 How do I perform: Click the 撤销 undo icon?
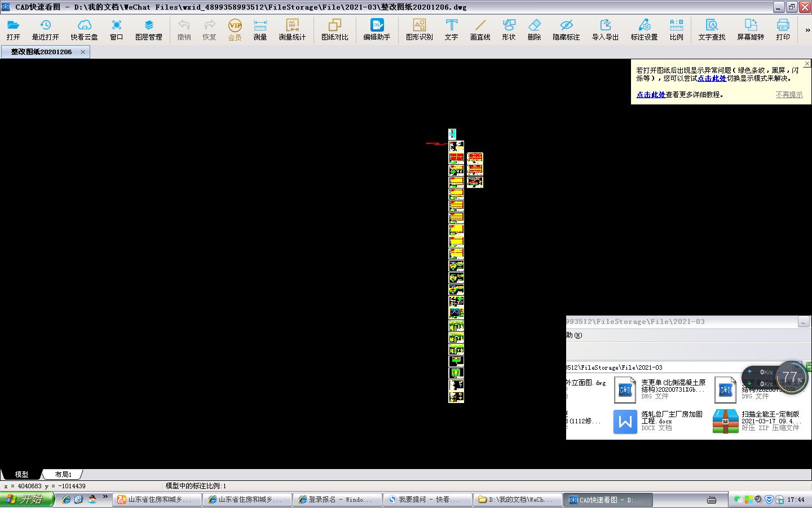tap(184, 29)
